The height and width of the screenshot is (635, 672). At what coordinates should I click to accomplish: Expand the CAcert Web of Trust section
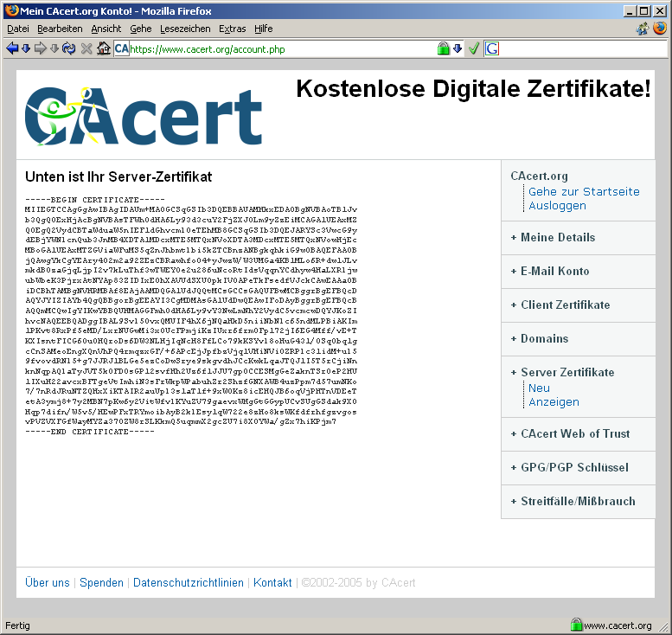(570, 434)
